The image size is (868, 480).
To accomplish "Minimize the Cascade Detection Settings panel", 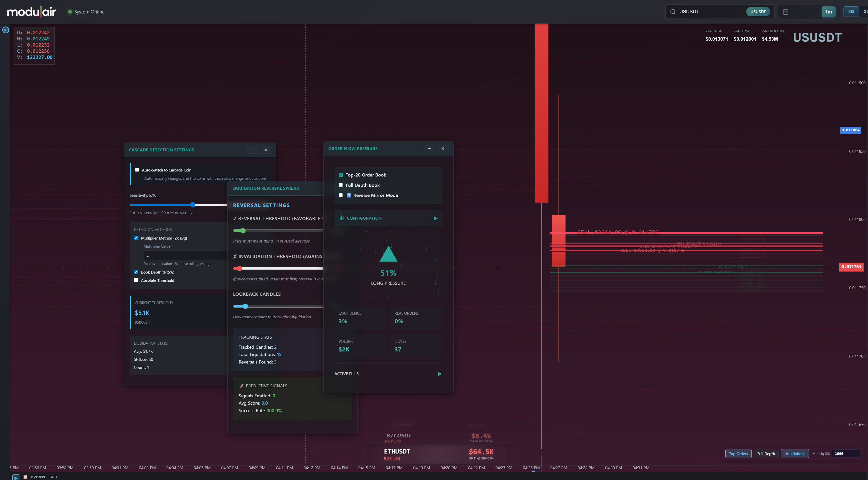I will click(x=252, y=150).
